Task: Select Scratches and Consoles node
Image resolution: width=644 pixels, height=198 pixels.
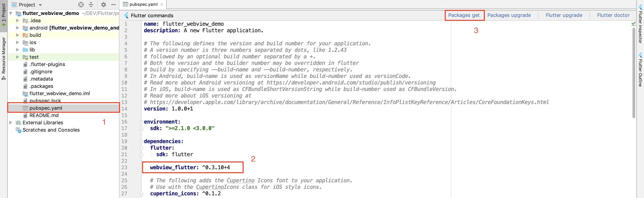Action: [51, 130]
